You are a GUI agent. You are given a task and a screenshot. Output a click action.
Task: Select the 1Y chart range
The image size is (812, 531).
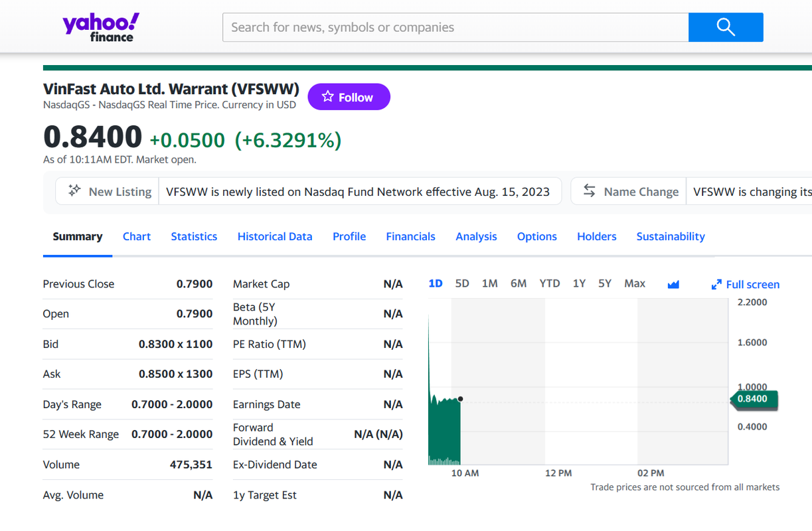click(579, 283)
